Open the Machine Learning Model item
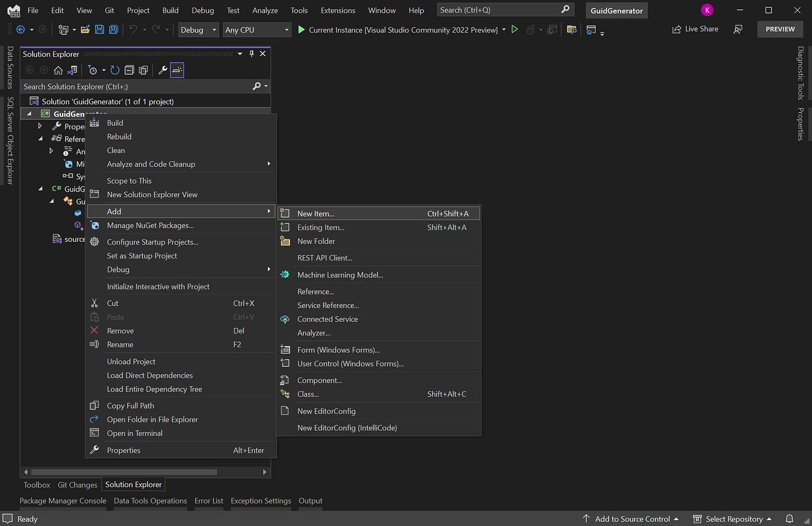Image resolution: width=812 pixels, height=526 pixels. tap(340, 274)
